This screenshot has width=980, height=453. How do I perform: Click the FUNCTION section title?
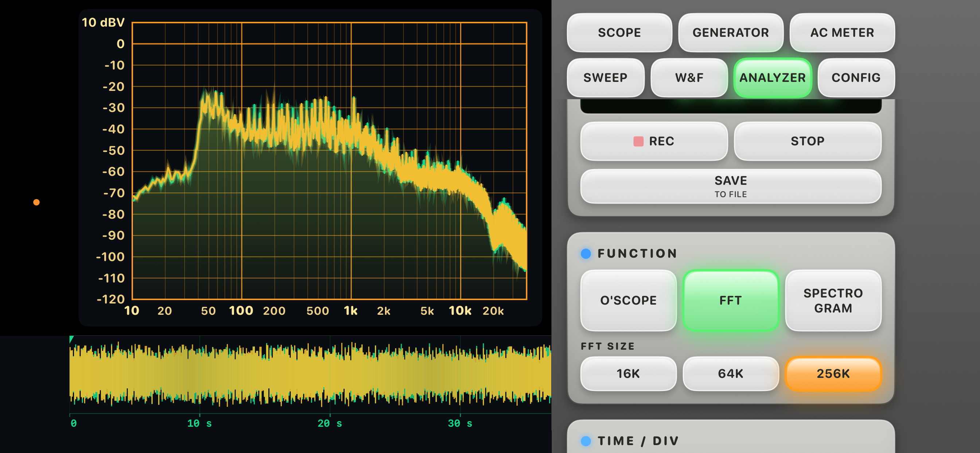click(x=637, y=253)
